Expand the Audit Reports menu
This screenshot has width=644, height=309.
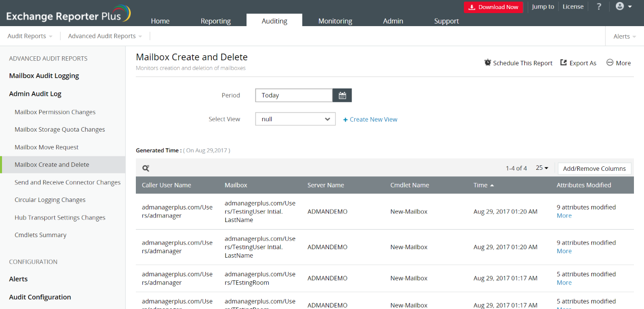[30, 36]
